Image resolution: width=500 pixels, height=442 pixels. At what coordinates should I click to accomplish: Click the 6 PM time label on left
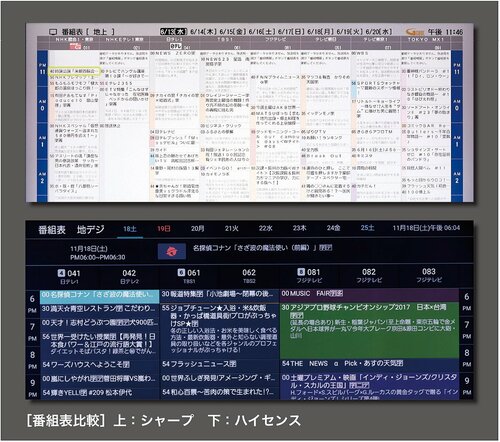32,303
